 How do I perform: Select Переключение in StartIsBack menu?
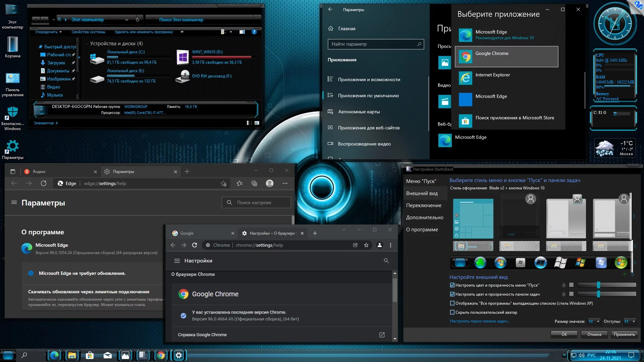pyautogui.click(x=424, y=205)
